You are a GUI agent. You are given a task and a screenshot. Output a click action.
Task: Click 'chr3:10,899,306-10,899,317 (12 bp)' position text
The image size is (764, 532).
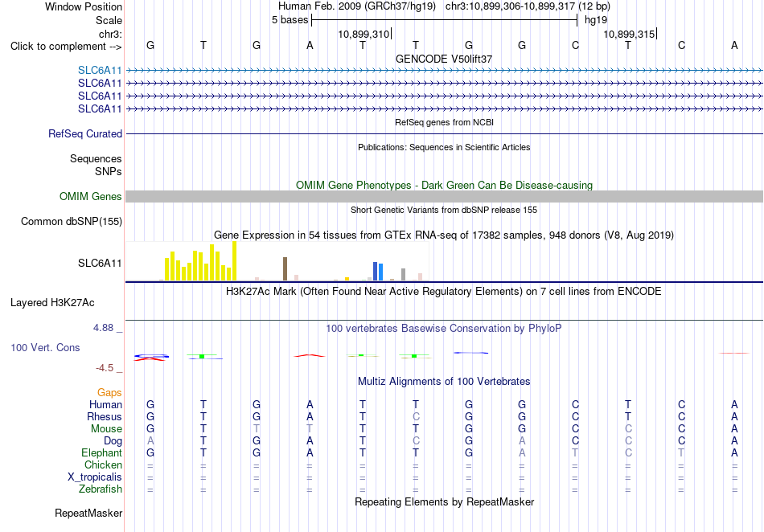click(x=528, y=6)
